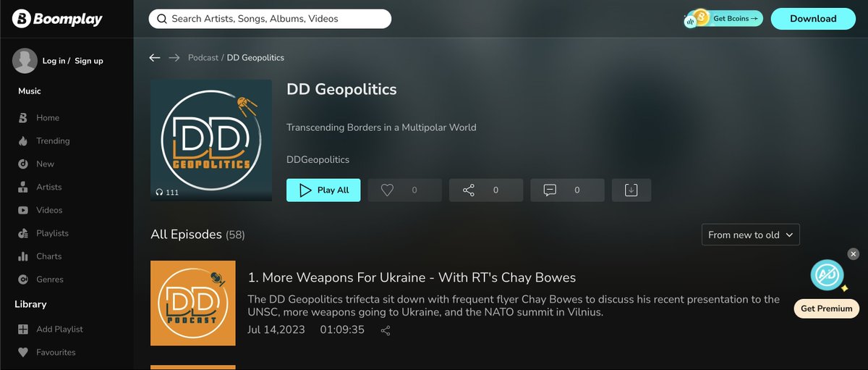Open New in the sidebar
The height and width of the screenshot is (370, 868).
tap(45, 164)
